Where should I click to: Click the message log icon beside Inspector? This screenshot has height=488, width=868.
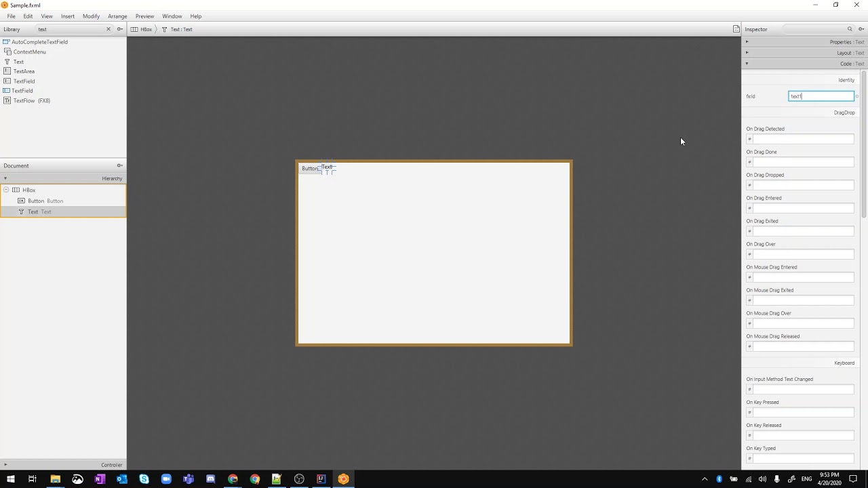736,29
